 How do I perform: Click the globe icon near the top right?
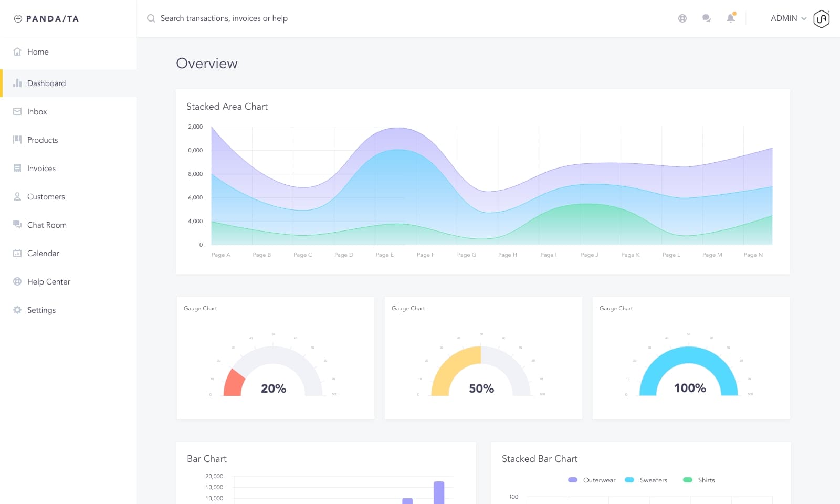682,18
